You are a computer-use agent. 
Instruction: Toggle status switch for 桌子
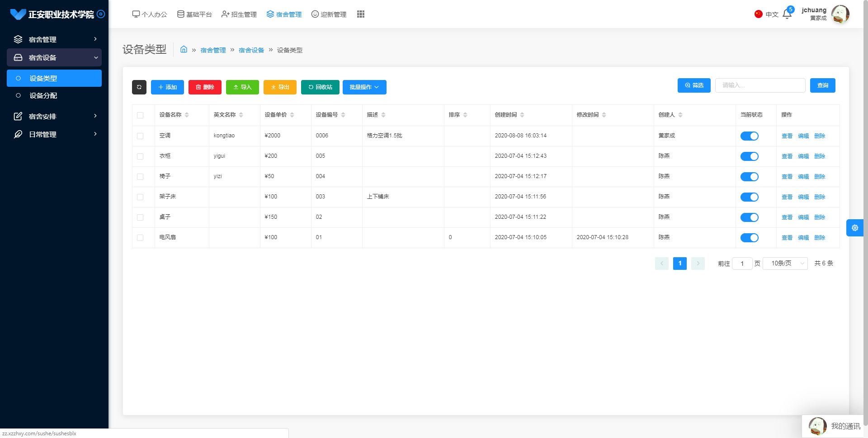coord(749,217)
